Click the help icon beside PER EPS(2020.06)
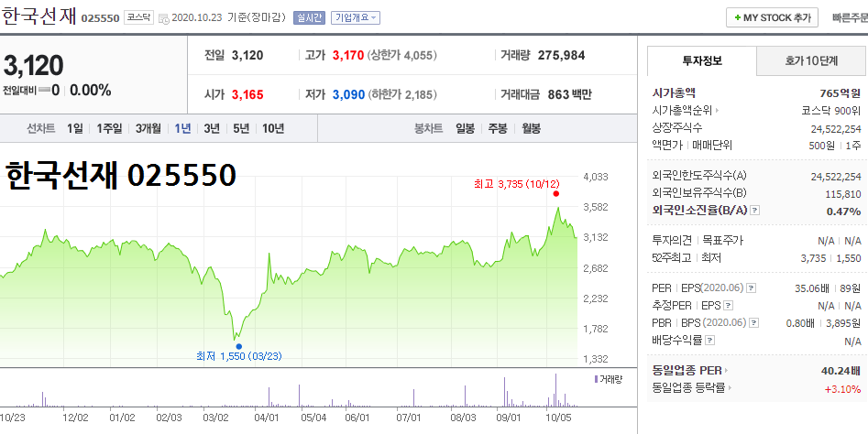Screen dimensions: 868x434 point(752,288)
